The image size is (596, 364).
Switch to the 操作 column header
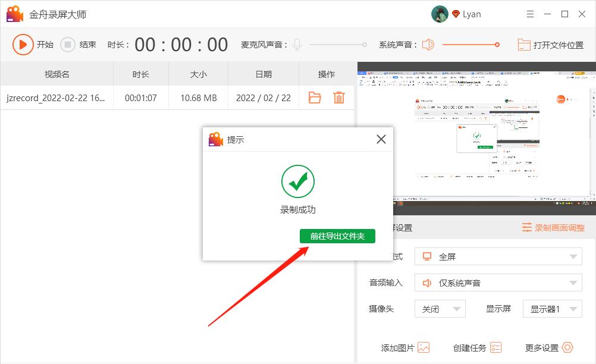click(327, 74)
